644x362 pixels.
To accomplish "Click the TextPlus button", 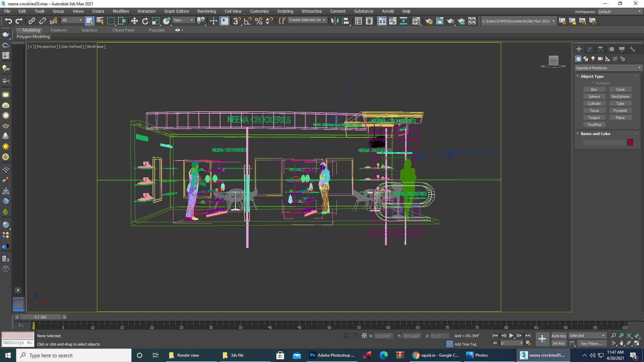I will (594, 125).
